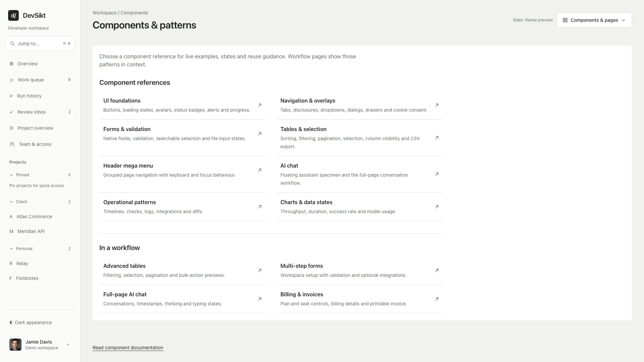Open the Relay project

[x=40, y=263]
